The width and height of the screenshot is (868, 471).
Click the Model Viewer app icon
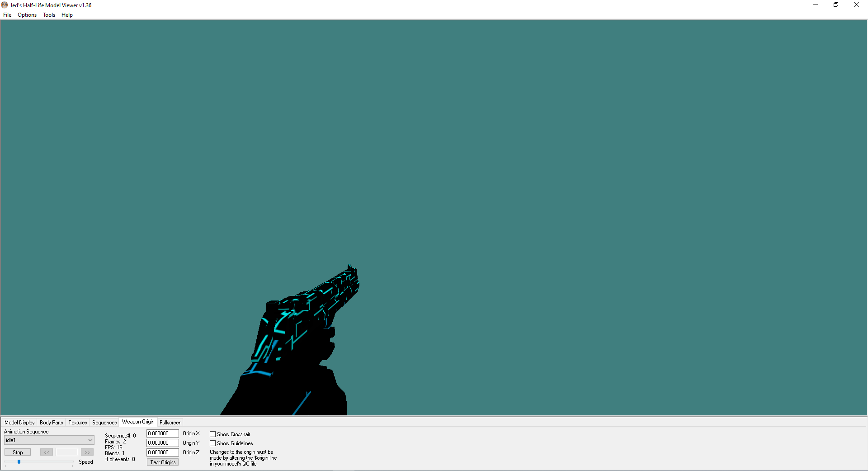(5, 5)
